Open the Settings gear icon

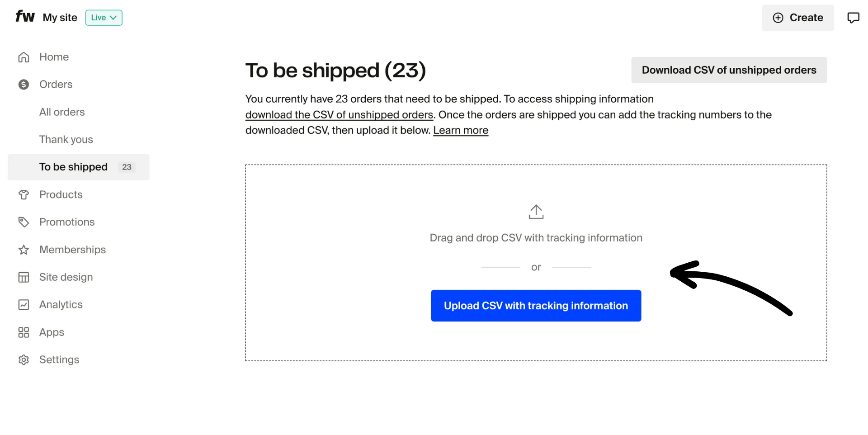pos(23,359)
